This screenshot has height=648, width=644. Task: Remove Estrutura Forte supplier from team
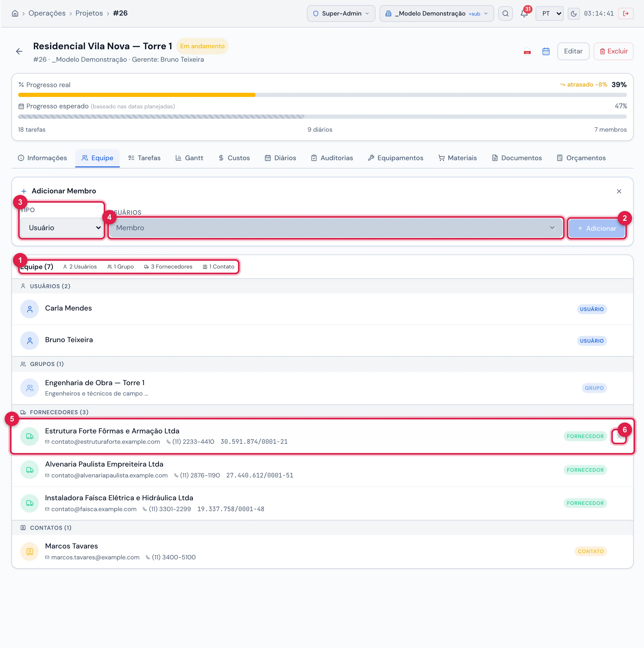(x=619, y=436)
